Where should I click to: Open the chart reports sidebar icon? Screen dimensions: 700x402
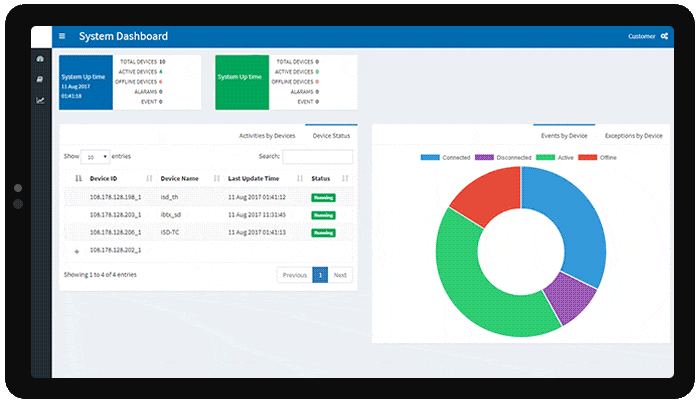[40, 100]
